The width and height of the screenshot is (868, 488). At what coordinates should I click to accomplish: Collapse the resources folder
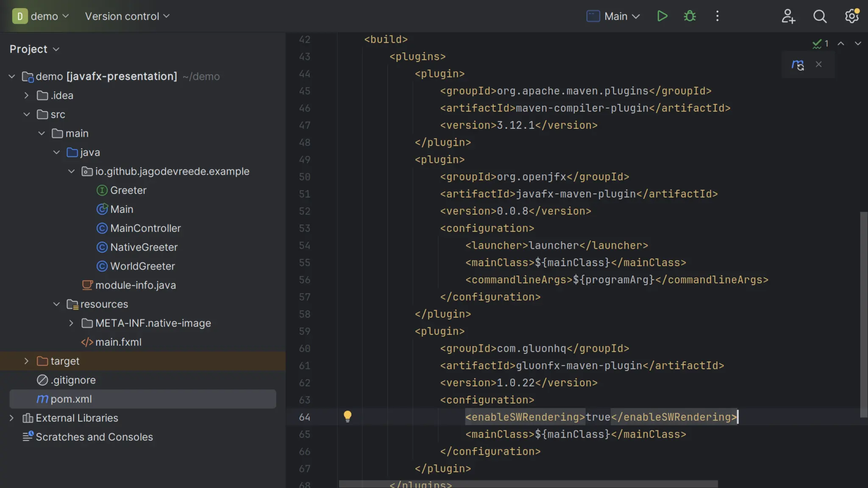click(56, 304)
